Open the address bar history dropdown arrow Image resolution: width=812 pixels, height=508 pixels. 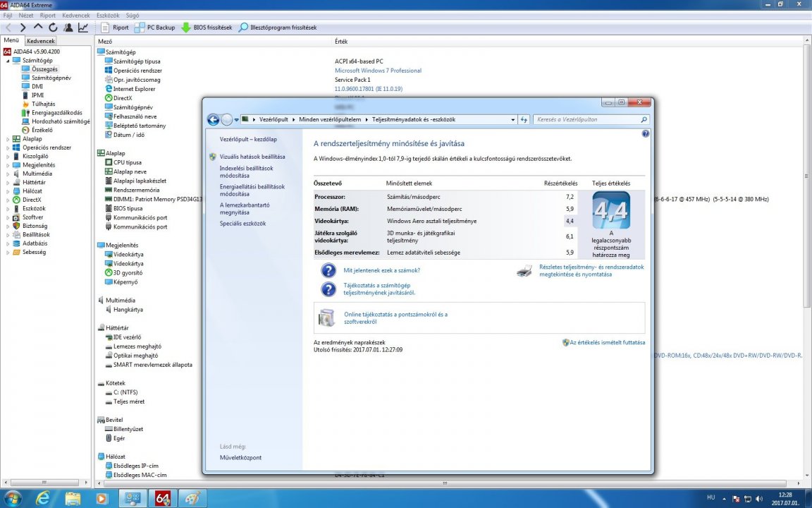click(x=512, y=120)
